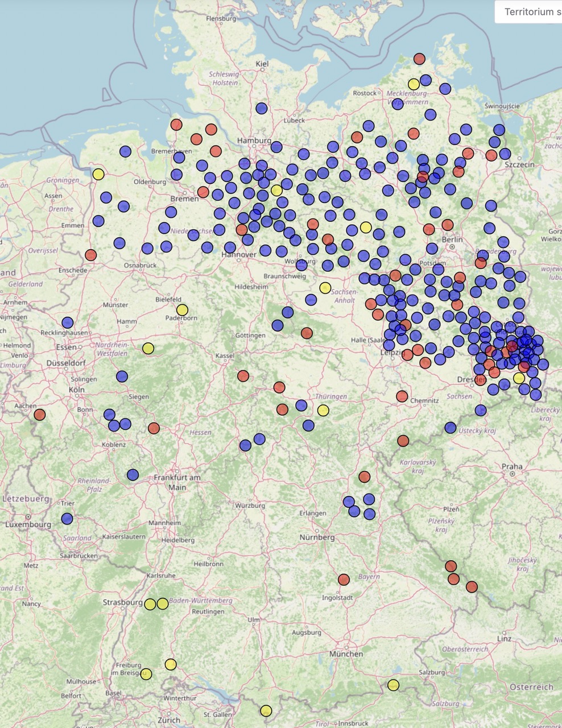Select the yellow marker right of the Thüringen label
Viewport: 562px width, 728px height.
pyautogui.click(x=323, y=410)
